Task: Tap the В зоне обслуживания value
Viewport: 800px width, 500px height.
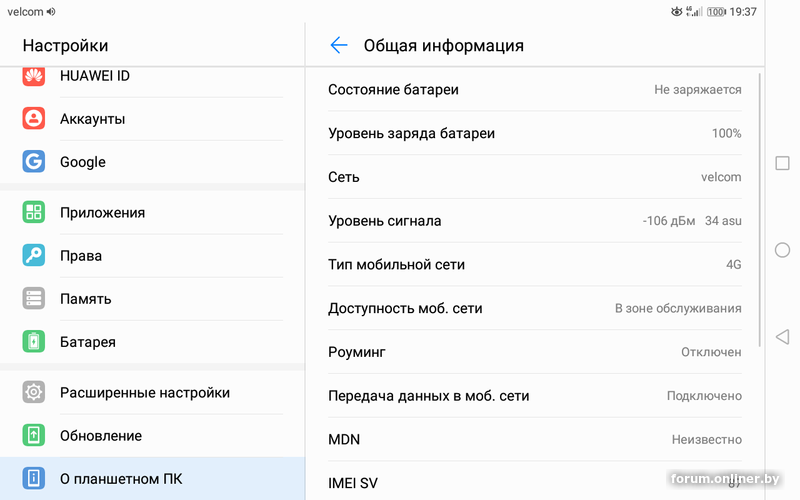Action: 678,308
